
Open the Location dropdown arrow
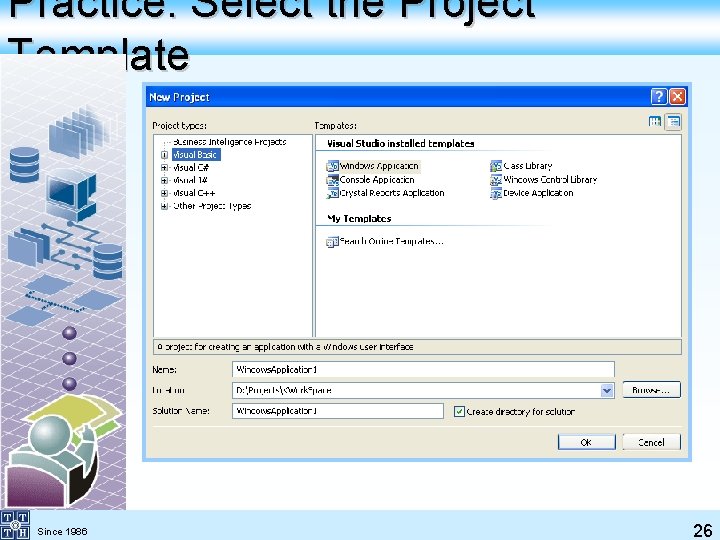(x=607, y=390)
